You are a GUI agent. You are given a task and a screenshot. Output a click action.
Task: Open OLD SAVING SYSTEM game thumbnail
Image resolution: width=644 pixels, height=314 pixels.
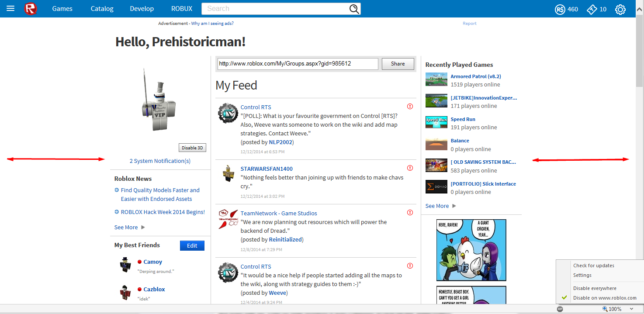click(x=436, y=166)
